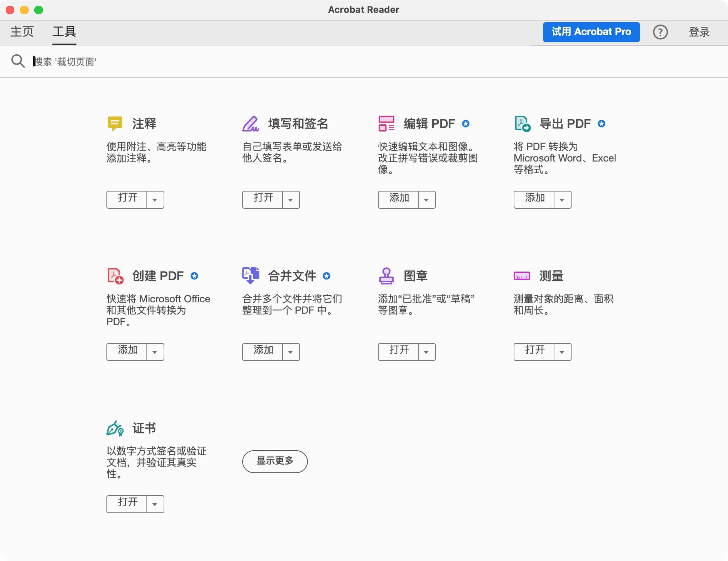The image size is (728, 561).
Task: Click the 试用 Acrobat Pro button
Action: click(x=591, y=32)
